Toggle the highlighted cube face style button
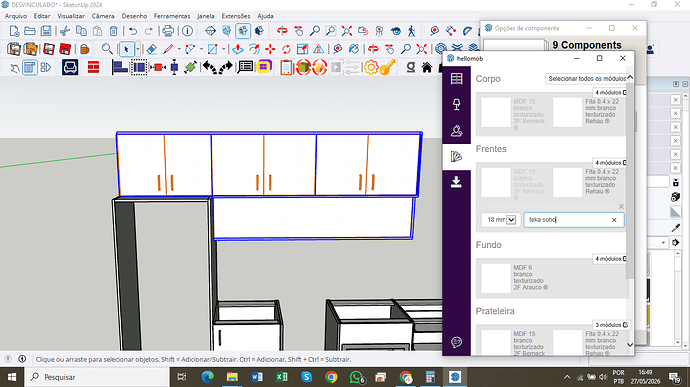 point(243,31)
